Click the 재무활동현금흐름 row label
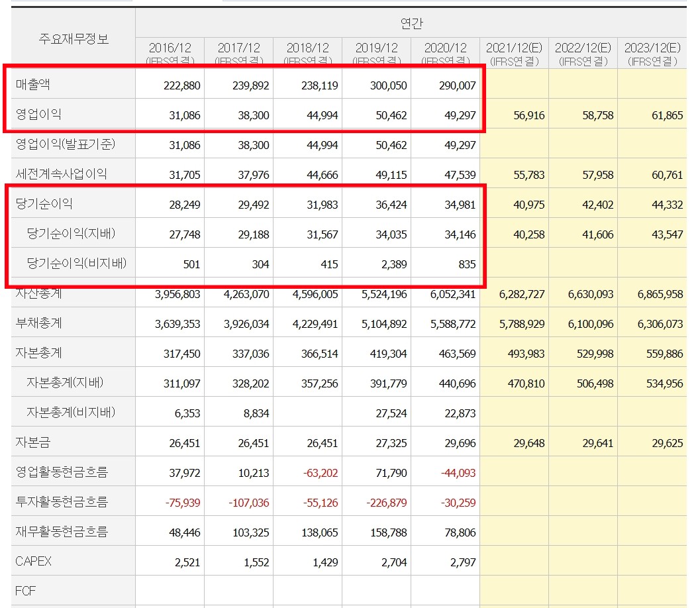Viewport: 700px width, 608px height. 62,532
